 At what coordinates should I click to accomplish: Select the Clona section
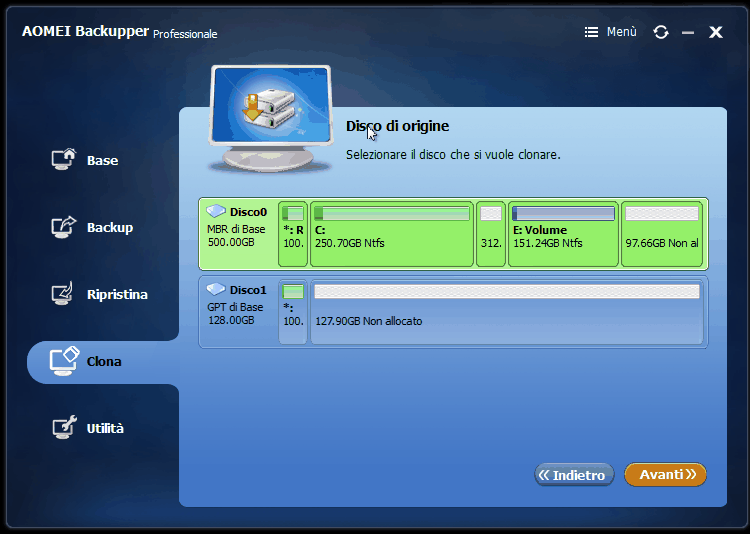(x=103, y=362)
